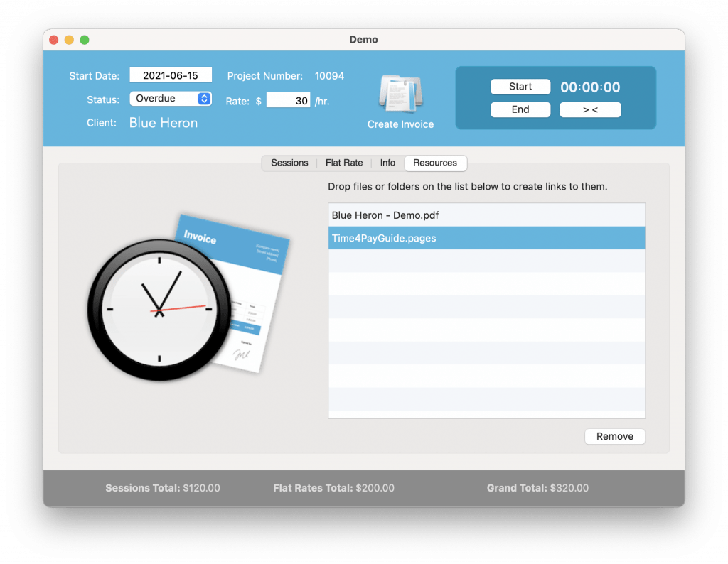
Task: Open the Flat Rate tab
Action: [x=344, y=163]
